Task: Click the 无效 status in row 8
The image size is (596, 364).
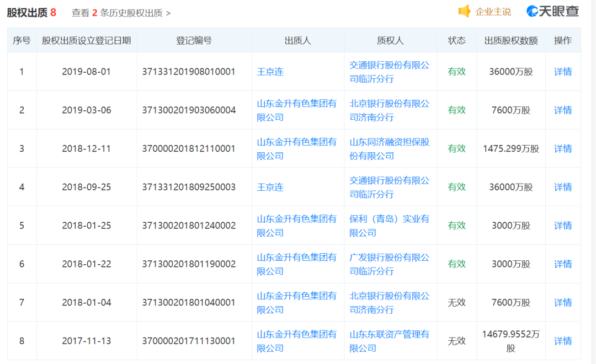Action: [456, 341]
